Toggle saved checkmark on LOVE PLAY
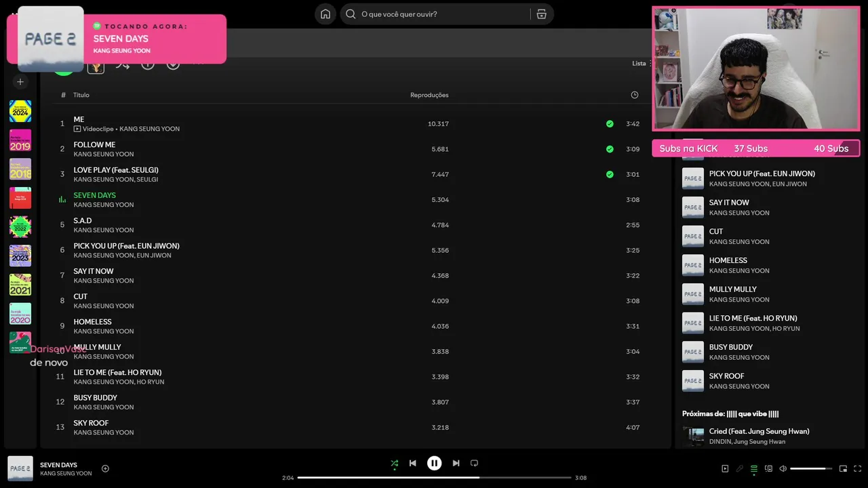The width and height of the screenshot is (868, 488). tap(610, 174)
